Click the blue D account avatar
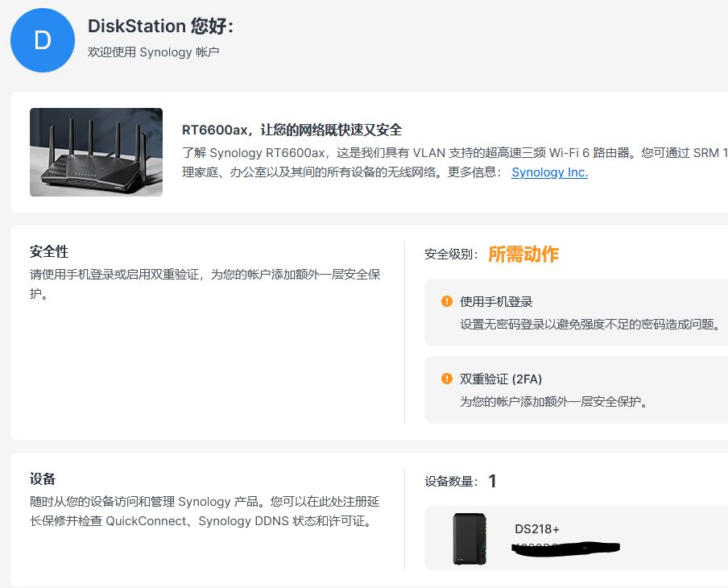 (x=43, y=40)
